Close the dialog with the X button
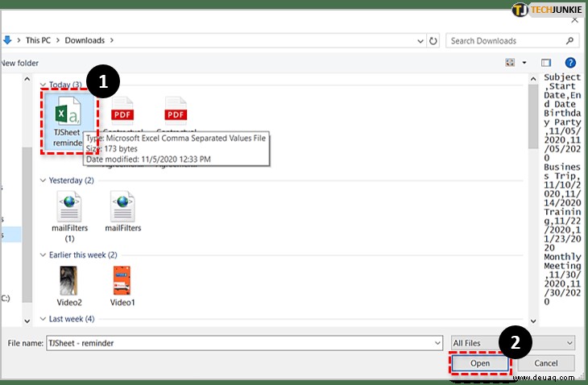This screenshot has width=588, height=385. tap(574, 20)
